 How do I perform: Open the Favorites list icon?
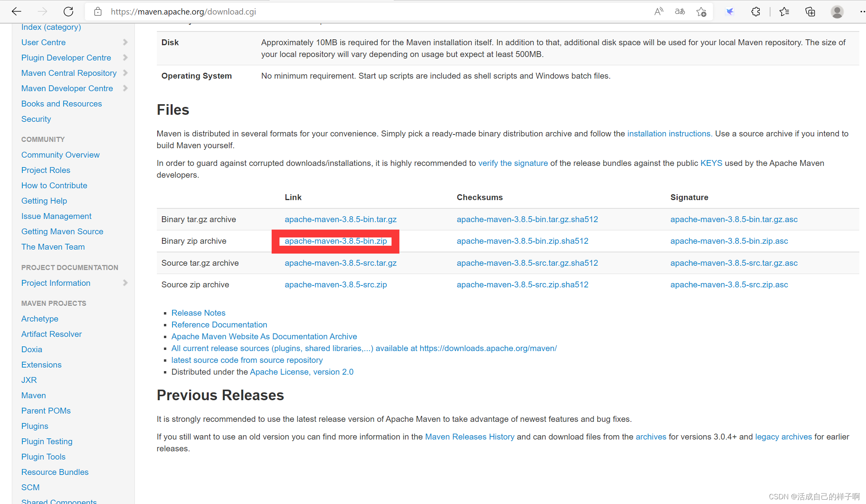pos(784,12)
